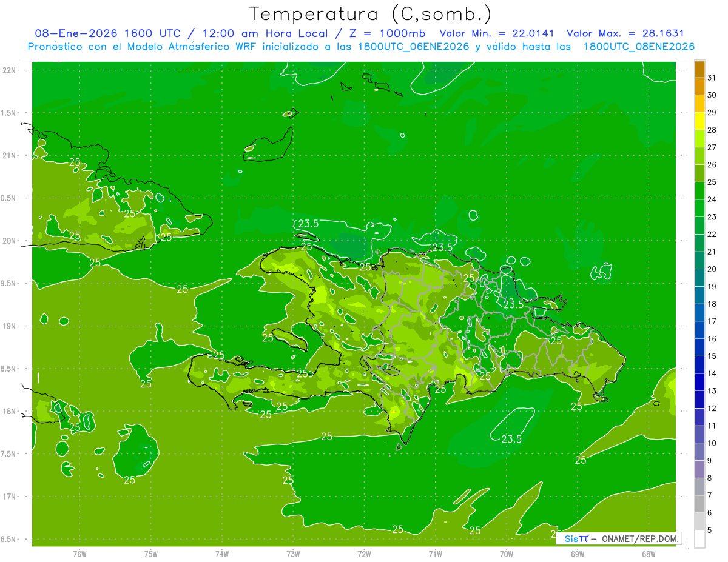Click the "28" label on the color scale
Image resolution: width=728 pixels, height=562 pixels.
(712, 130)
